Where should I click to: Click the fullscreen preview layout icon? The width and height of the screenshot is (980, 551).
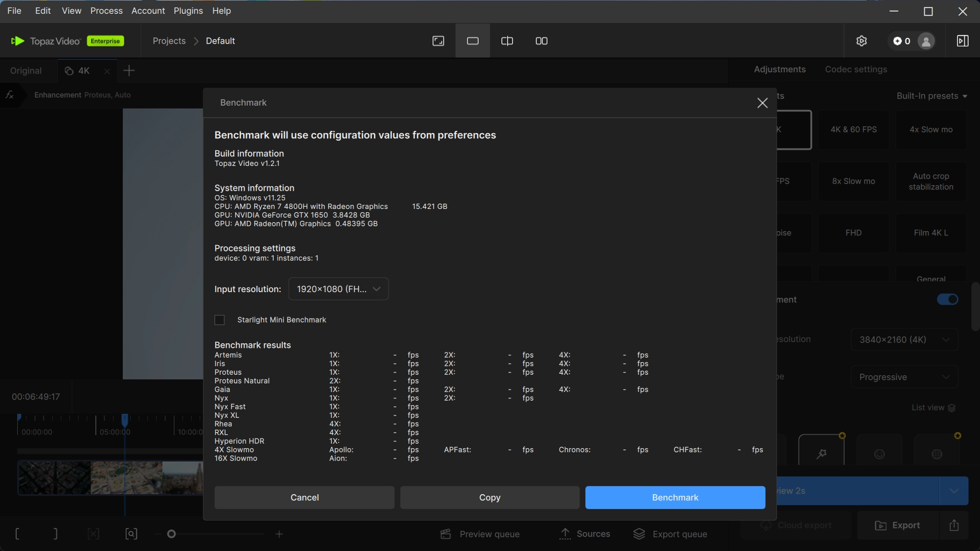point(438,41)
